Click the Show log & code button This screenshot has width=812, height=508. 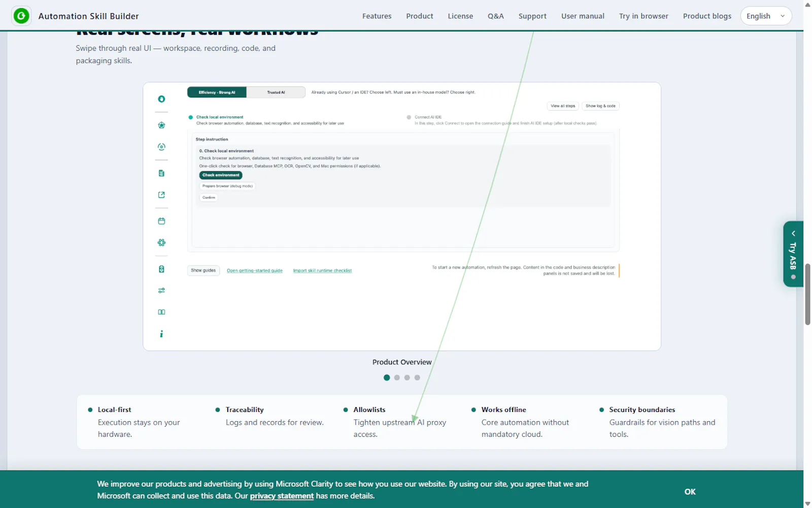tap(600, 106)
